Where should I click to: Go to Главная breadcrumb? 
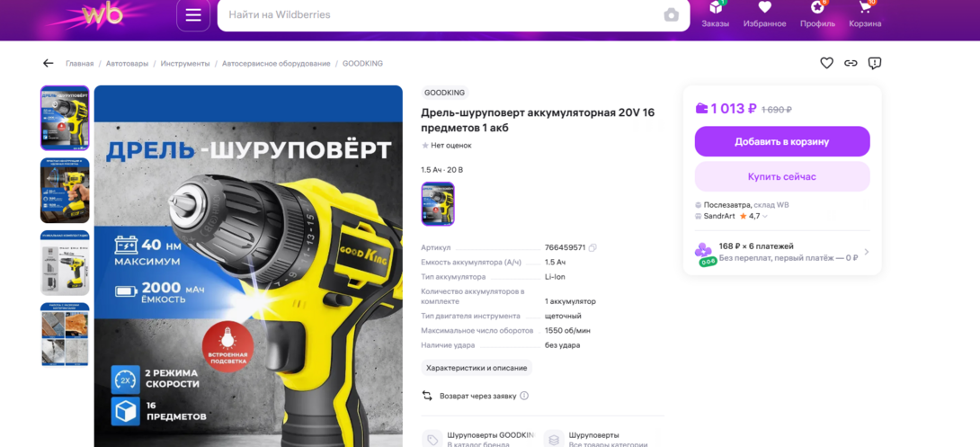[x=79, y=64]
